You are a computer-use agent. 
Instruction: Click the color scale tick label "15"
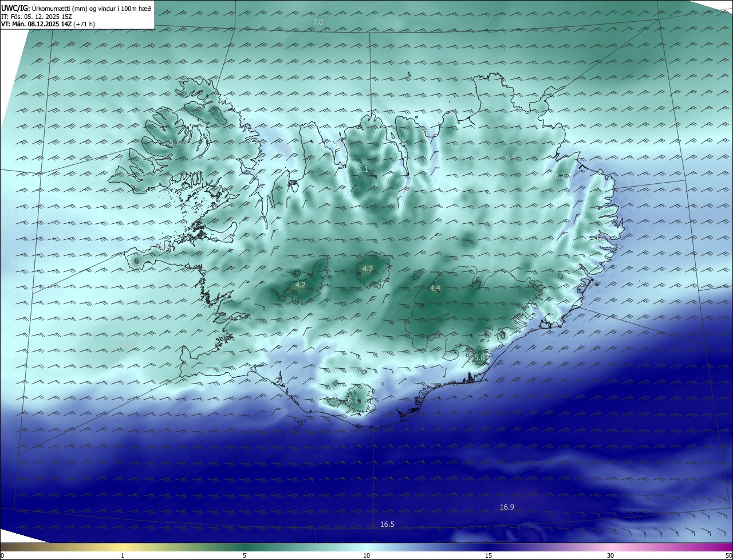click(488, 555)
